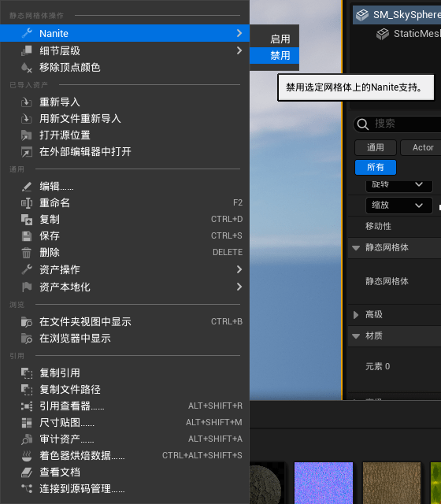Click the 打开源位置 folder icon
This screenshot has width=441, height=504.
click(27, 135)
